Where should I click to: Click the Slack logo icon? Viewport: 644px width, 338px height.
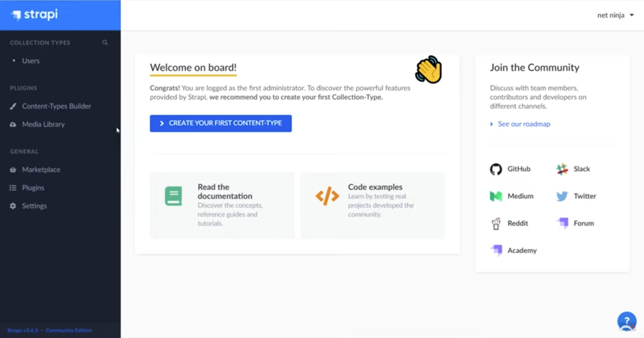click(x=562, y=169)
